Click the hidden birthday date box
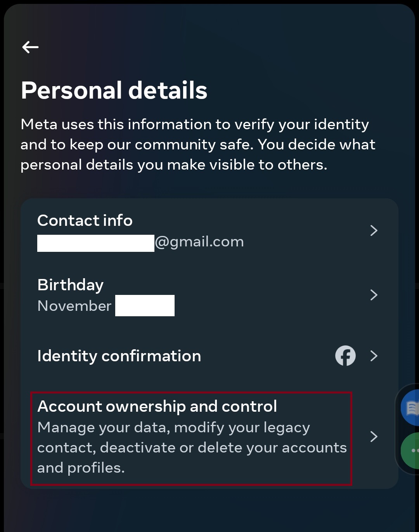Image resolution: width=419 pixels, height=532 pixels. tap(145, 306)
